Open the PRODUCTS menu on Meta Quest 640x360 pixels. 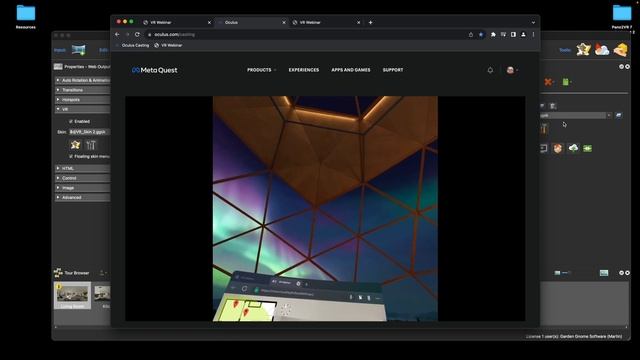point(261,70)
